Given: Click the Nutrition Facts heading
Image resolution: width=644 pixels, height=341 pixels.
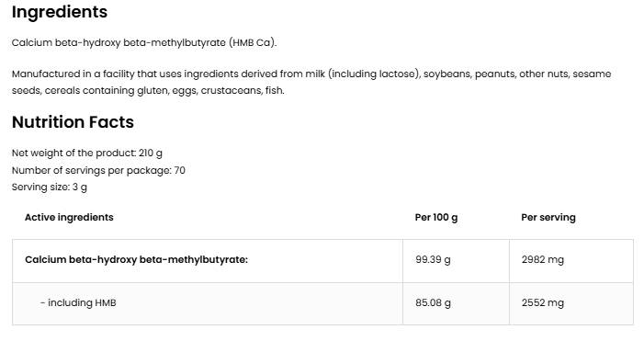Looking at the screenshot, I should point(73,122).
